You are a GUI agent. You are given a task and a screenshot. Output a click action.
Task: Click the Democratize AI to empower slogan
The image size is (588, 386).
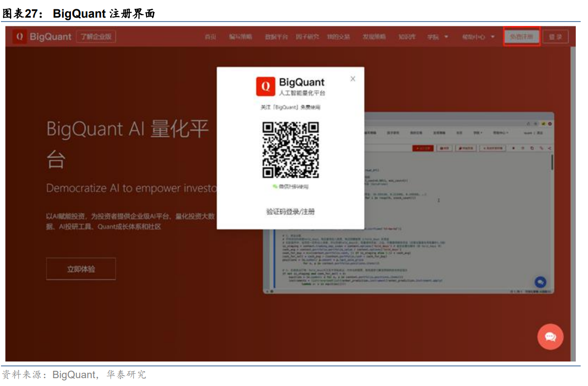point(131,189)
